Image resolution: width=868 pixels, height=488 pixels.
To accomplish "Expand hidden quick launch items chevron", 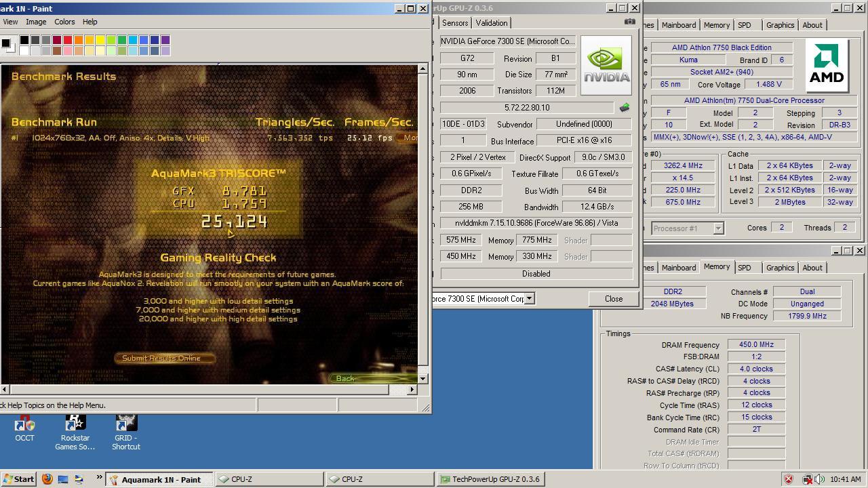I will point(99,478).
